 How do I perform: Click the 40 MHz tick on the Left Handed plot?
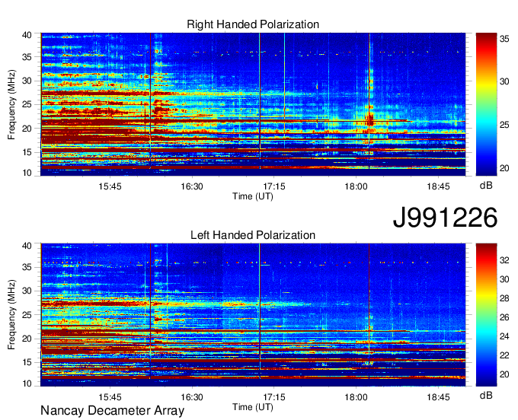27,246
